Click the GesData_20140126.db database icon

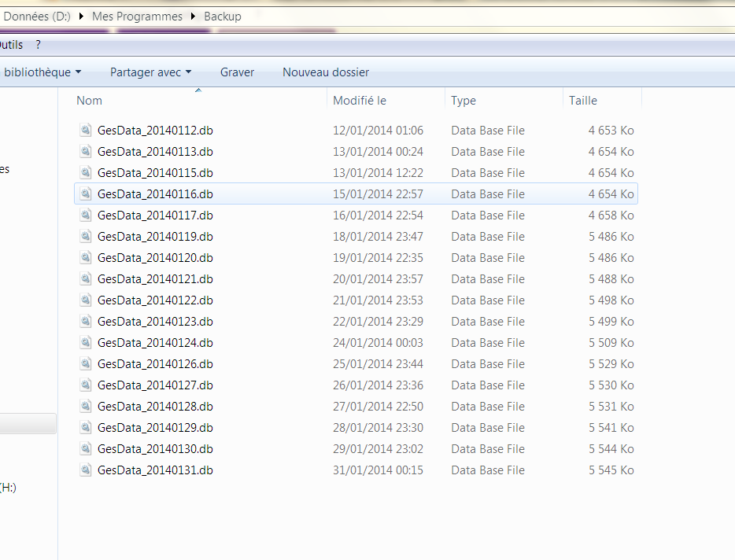pos(86,364)
